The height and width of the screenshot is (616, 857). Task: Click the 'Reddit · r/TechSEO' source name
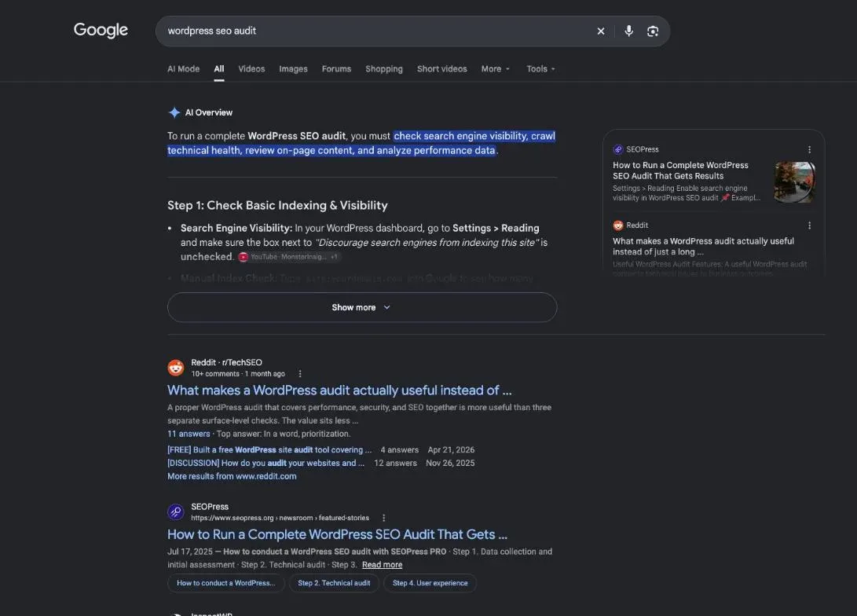coord(226,362)
